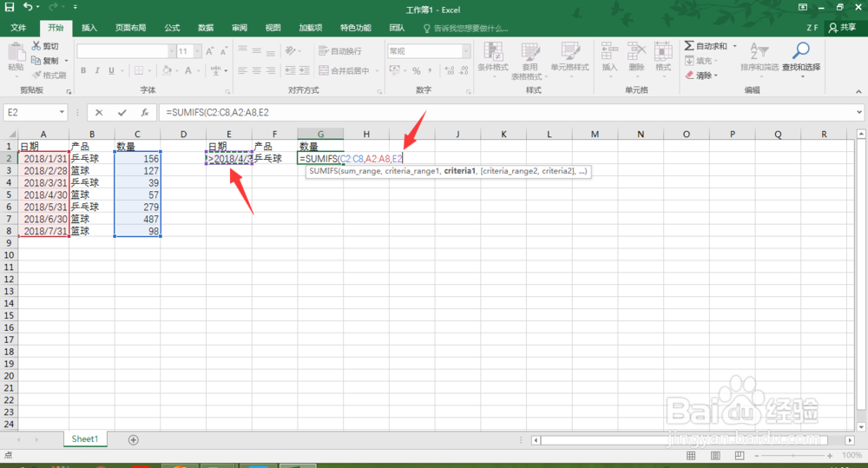Decrease font size with small A icon
868x468 pixels.
click(224, 51)
